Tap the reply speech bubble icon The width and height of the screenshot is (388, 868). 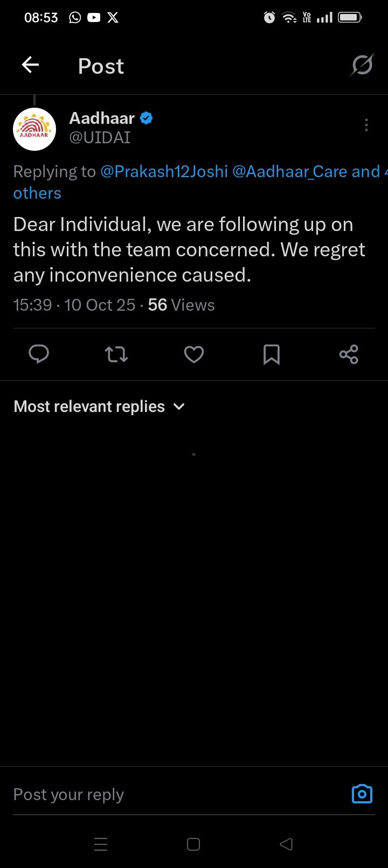click(x=38, y=354)
